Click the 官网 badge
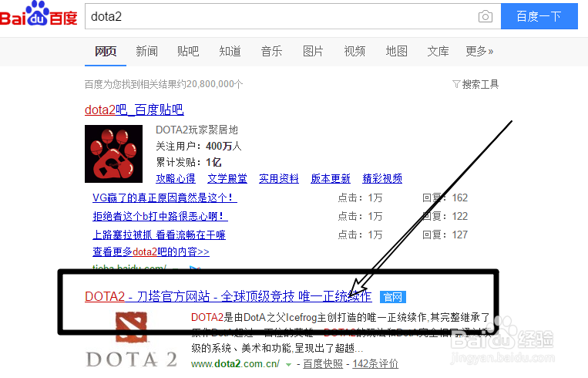Screen dimensions: 588x378 point(392,297)
